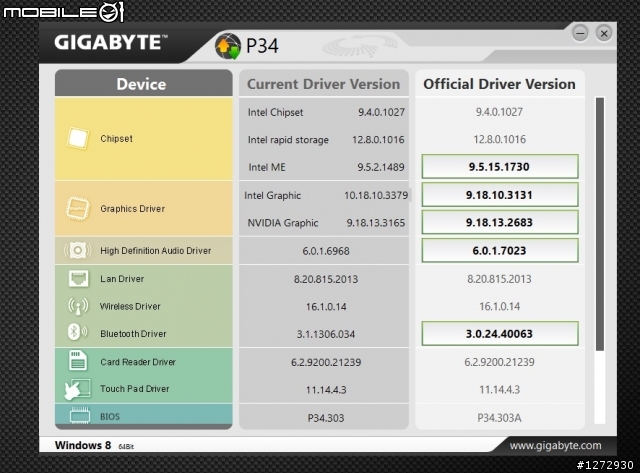Select the High Definition Audio Driver label
The image size is (640, 473).
156,251
